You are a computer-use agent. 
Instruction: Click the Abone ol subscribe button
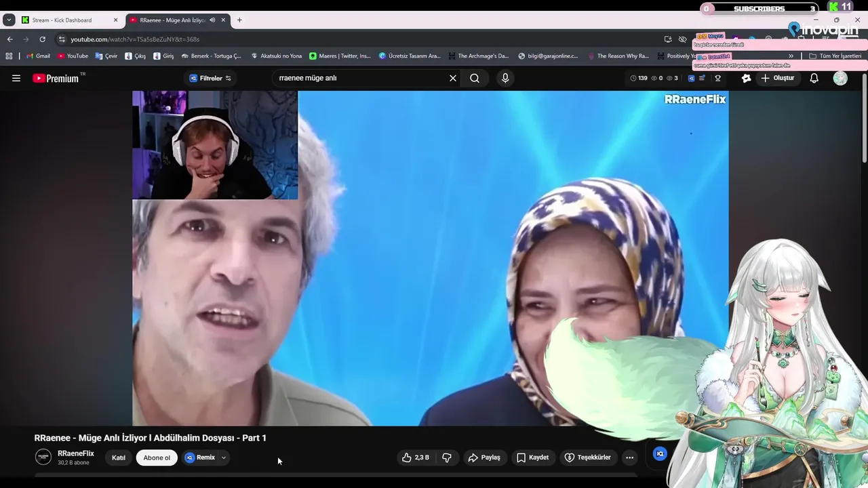click(157, 457)
